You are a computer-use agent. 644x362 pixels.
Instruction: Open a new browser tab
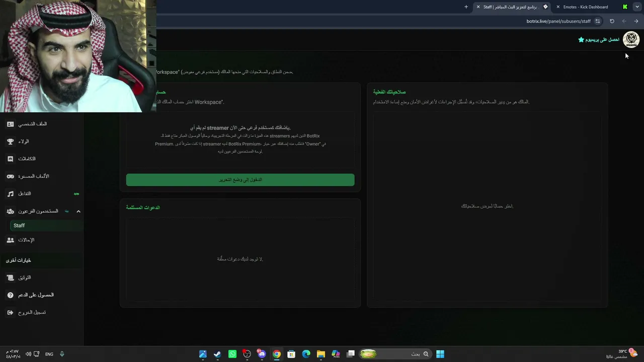pos(466,7)
